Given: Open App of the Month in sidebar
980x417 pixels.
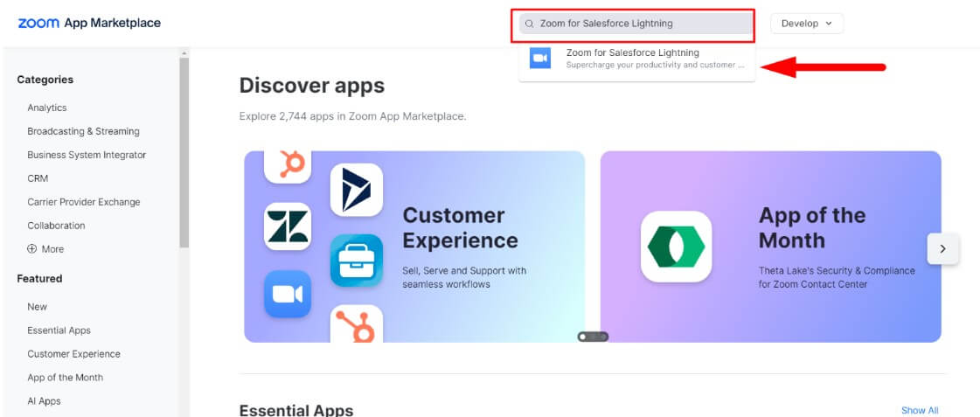Looking at the screenshot, I should (65, 378).
